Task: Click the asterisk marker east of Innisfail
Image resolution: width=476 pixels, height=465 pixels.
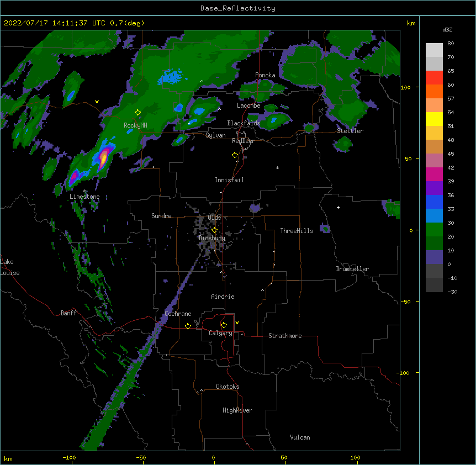Action: point(277,167)
